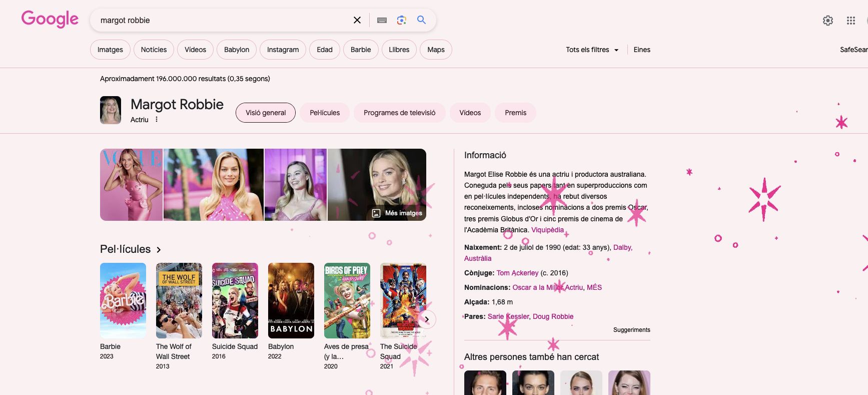868x395 pixels.
Task: Open Oscar a la Millor Actriu link
Action: (548, 287)
